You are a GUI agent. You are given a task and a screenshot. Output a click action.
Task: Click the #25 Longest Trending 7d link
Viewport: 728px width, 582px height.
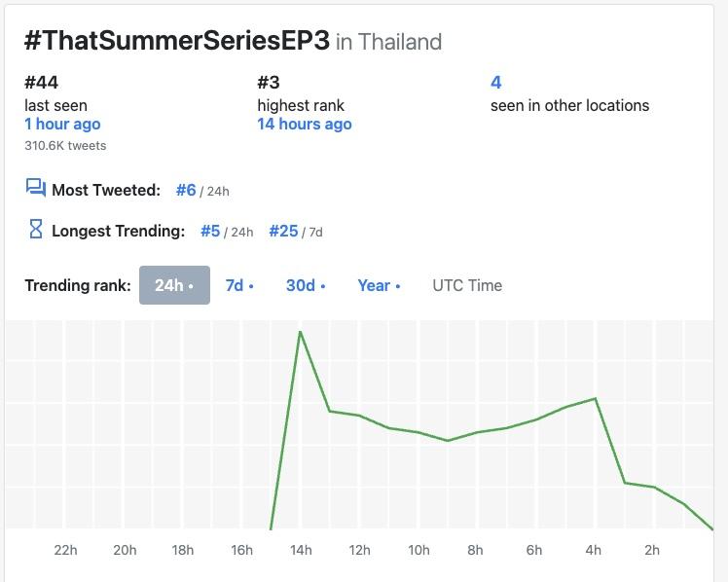(x=283, y=232)
